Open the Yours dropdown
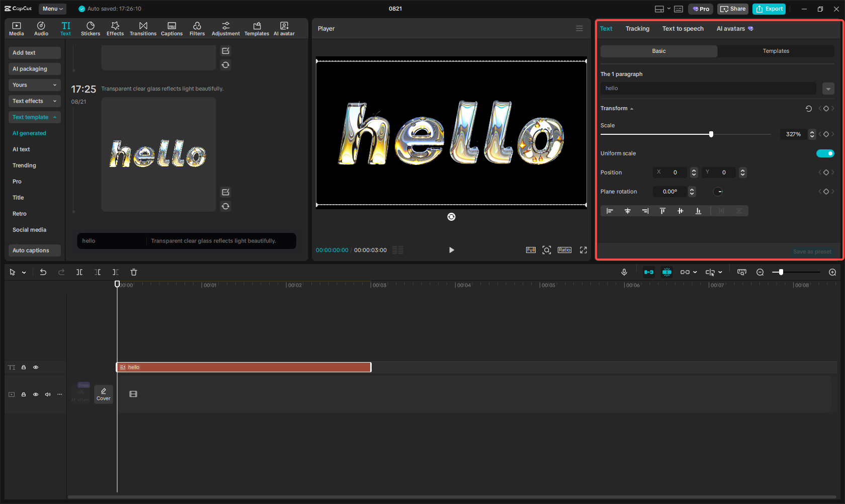 [x=34, y=85]
